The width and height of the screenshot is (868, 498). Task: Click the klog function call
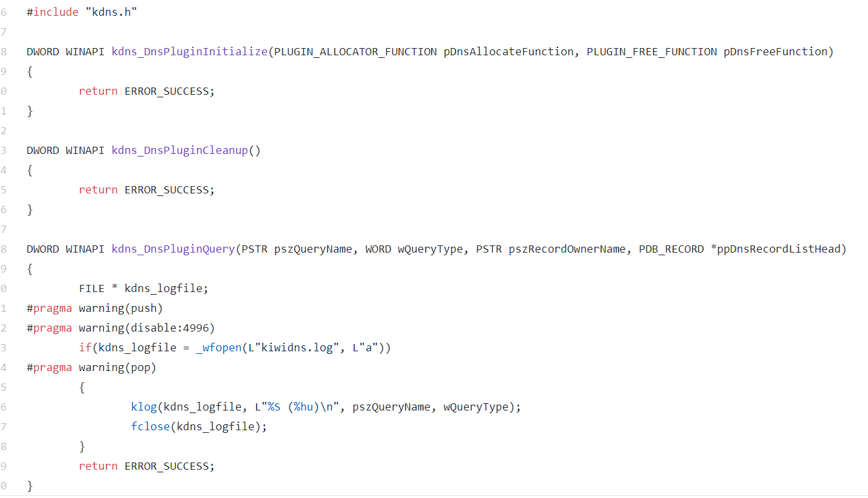(x=143, y=407)
